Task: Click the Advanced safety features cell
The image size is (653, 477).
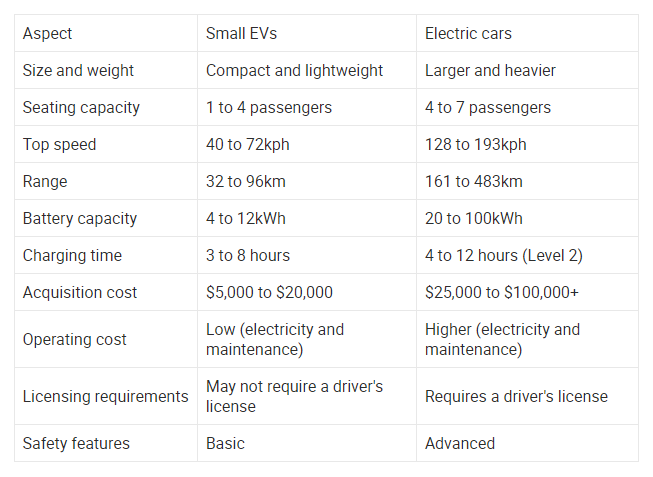Action: (527, 443)
